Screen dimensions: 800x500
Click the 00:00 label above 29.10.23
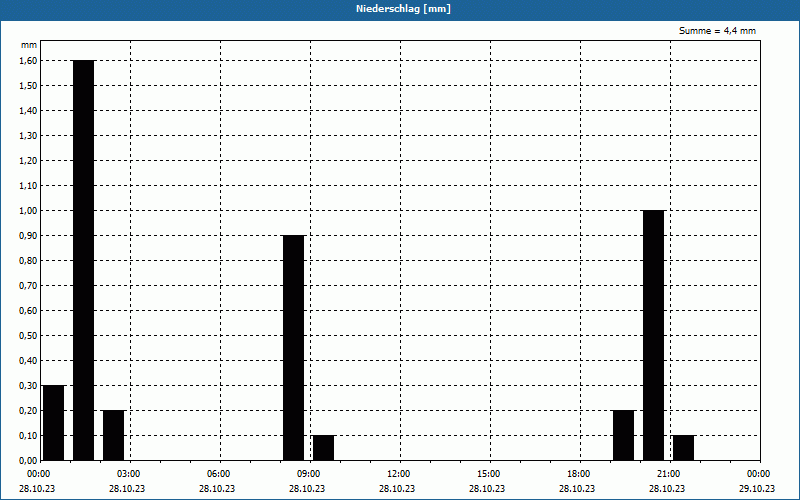click(759, 474)
